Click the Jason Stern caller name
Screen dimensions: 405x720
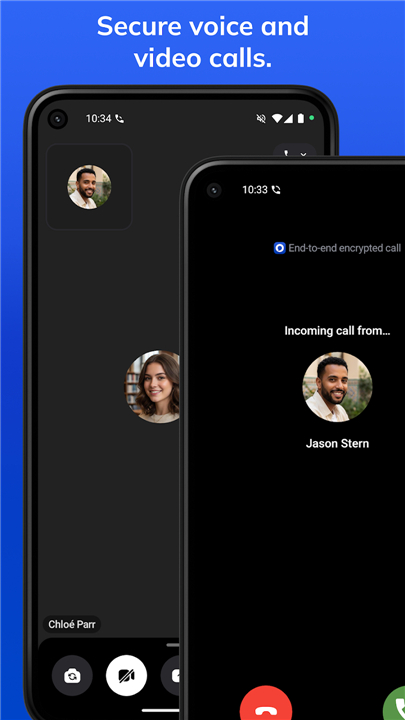338,444
